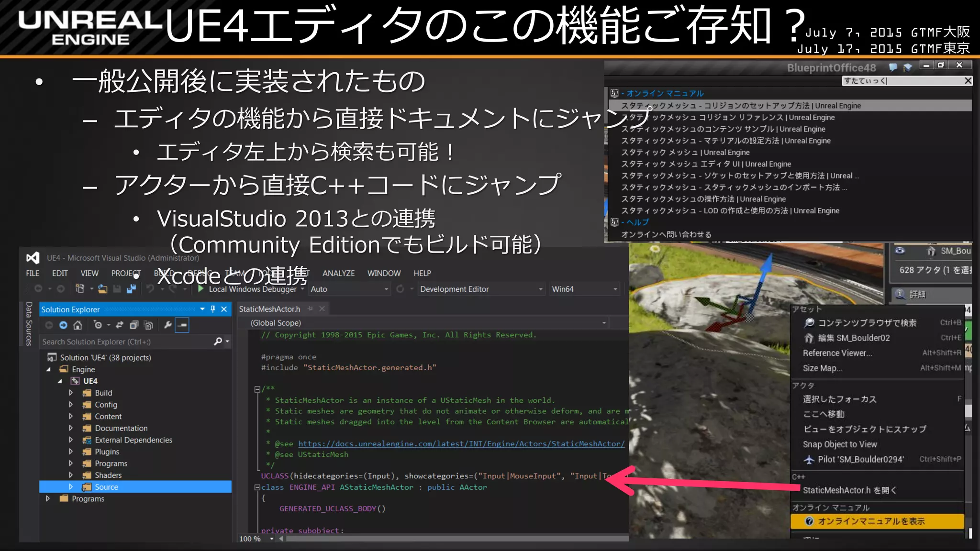Select the Source folder row
This screenshot has height=551, width=980.
click(135, 487)
